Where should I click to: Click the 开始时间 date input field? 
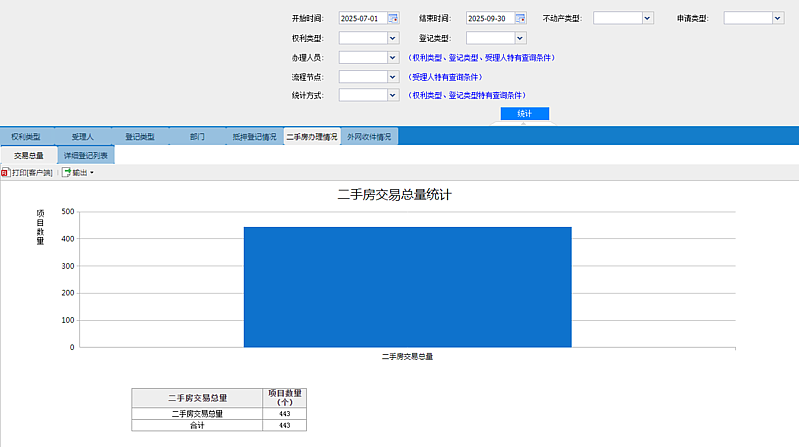tap(363, 18)
